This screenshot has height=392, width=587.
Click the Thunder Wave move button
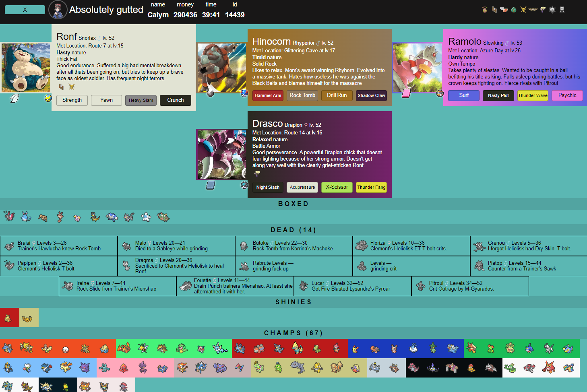coord(533,95)
